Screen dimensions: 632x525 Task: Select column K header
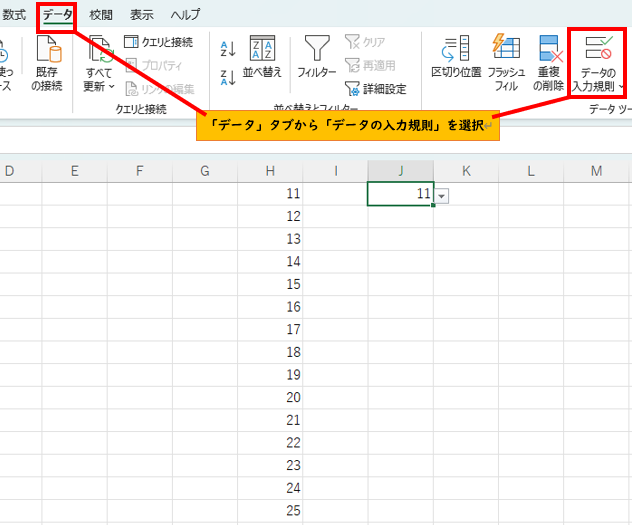pyautogui.click(x=466, y=171)
